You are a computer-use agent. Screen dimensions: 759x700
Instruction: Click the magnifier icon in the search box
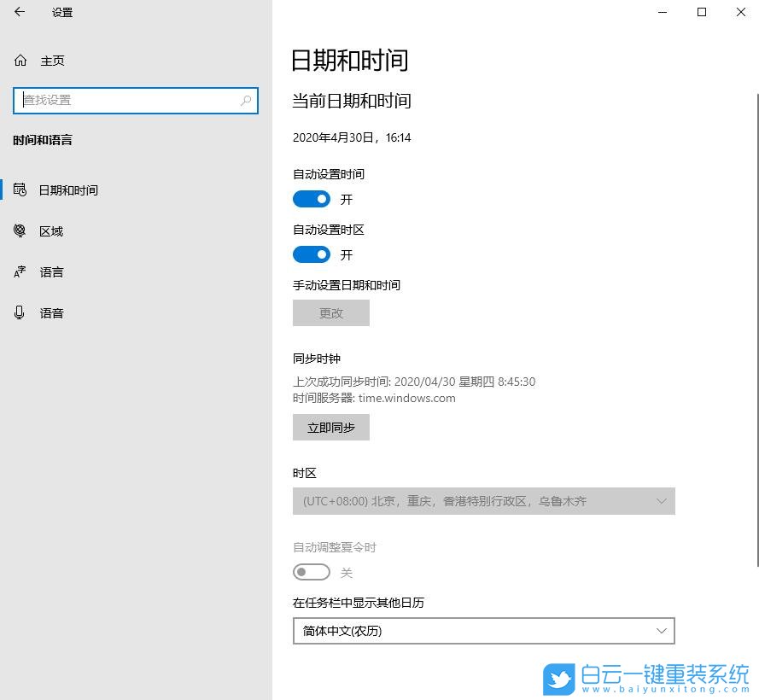(x=246, y=100)
